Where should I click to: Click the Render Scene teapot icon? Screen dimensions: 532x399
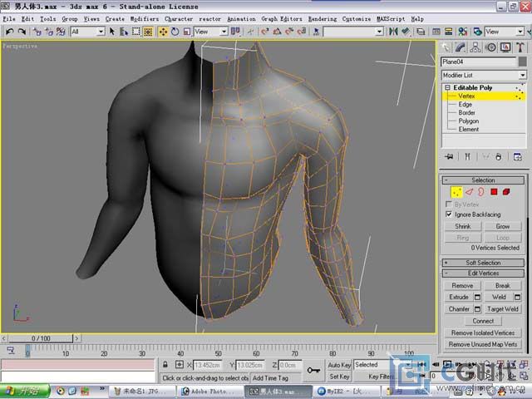click(478, 32)
